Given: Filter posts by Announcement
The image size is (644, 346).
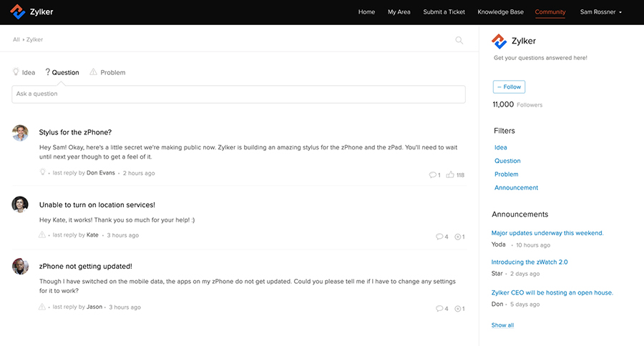Looking at the screenshot, I should pyautogui.click(x=516, y=188).
